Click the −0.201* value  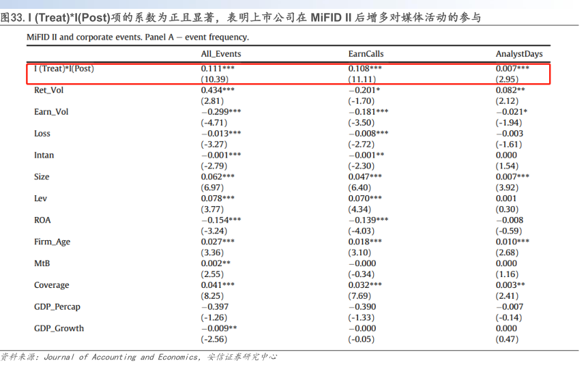click(x=364, y=90)
